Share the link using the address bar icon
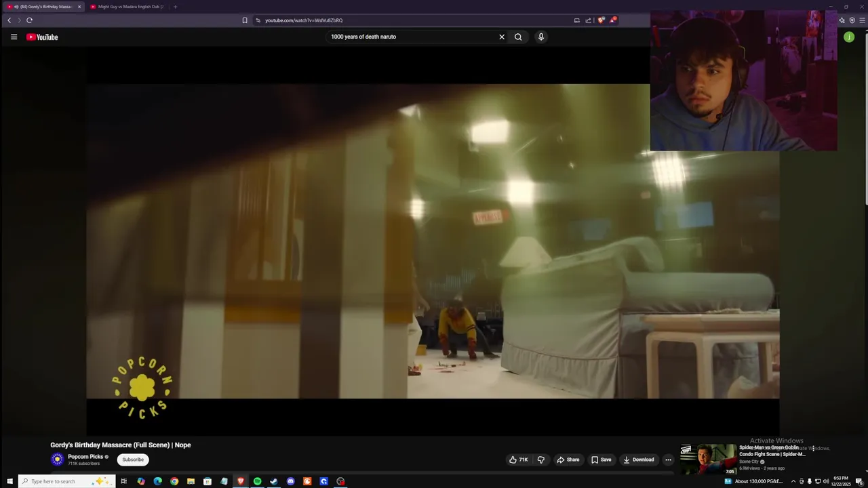The width and height of the screenshot is (868, 488). 588,20
